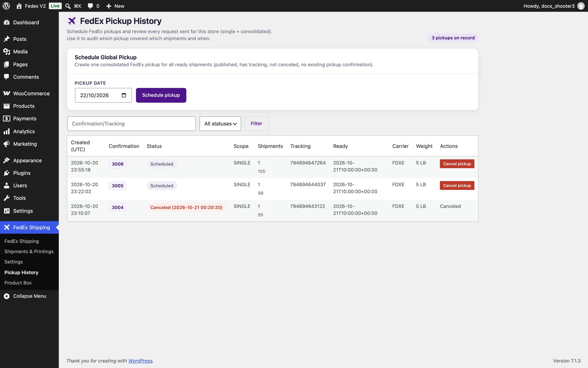Screen dimensions: 588x368
Task: Click the Schedule pickup button
Action: click(x=161, y=95)
